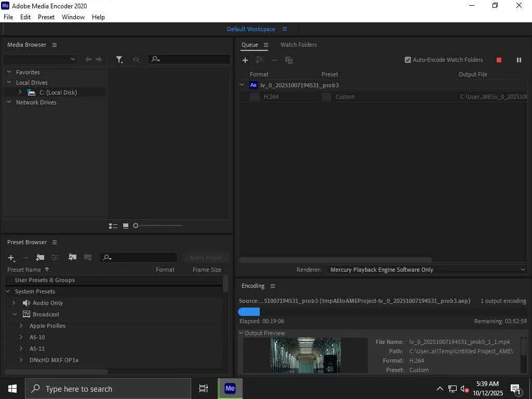Pause the encoding queue
Viewport: 532px width, 399px height.
click(x=519, y=60)
